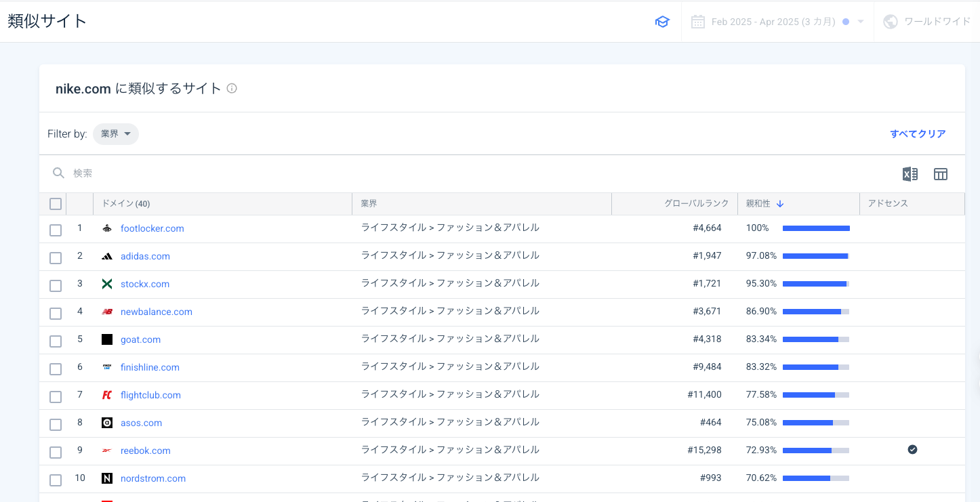This screenshot has height=502, width=980.
Task: Open the flightclub.com link
Action: (150, 395)
